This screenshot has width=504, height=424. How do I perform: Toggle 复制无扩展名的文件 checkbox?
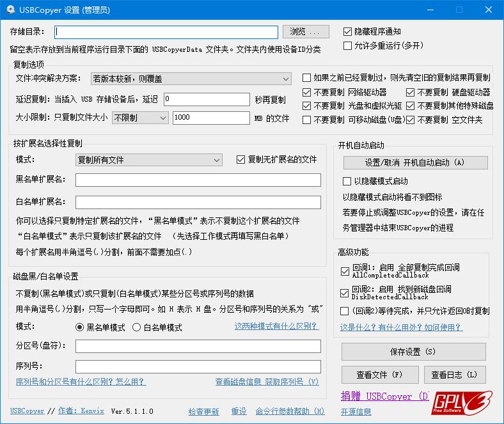(240, 159)
